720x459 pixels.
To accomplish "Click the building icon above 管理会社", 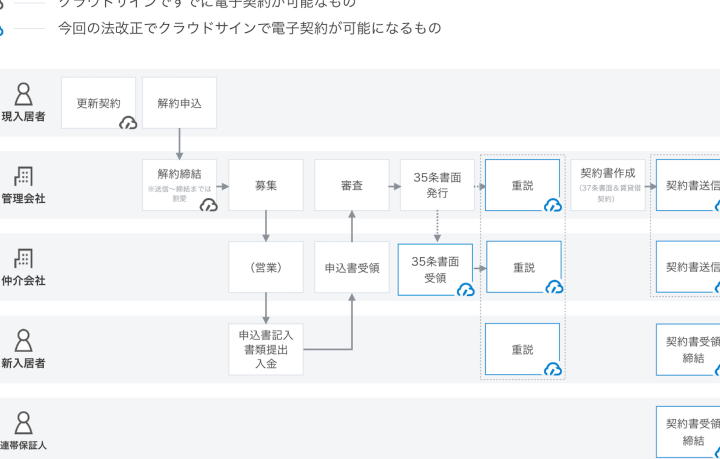I will pos(23,176).
